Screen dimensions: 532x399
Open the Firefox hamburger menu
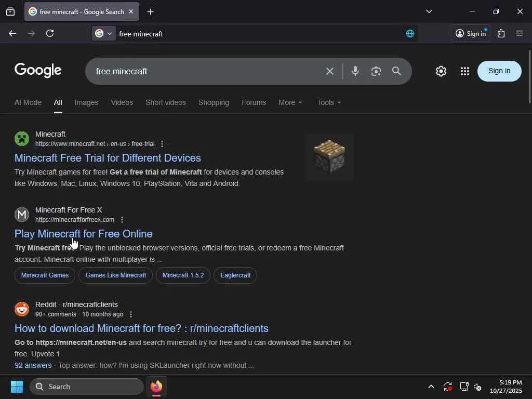[x=520, y=33]
